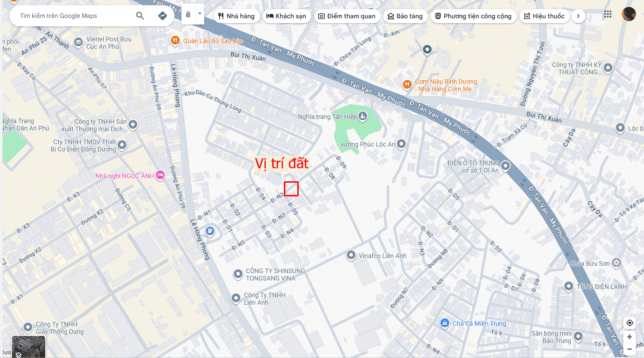Filter by Hiệu thuốc
This screenshot has width=644, height=358.
click(544, 16)
